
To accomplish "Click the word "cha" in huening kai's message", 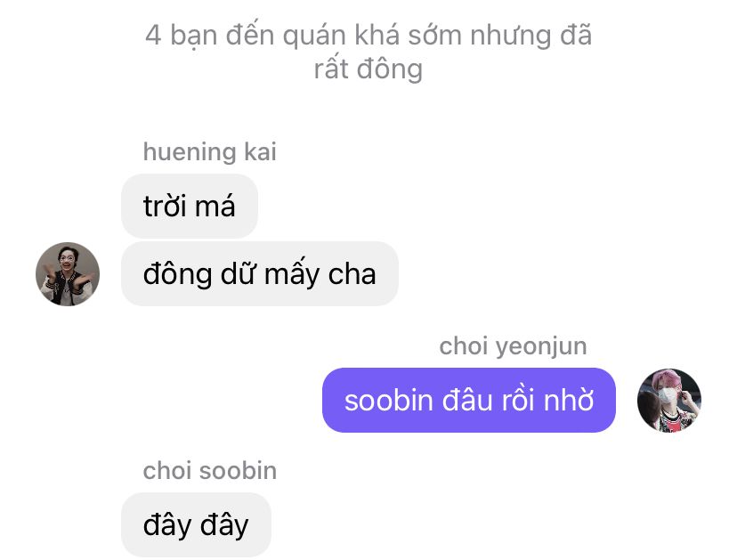I will pos(352,274).
